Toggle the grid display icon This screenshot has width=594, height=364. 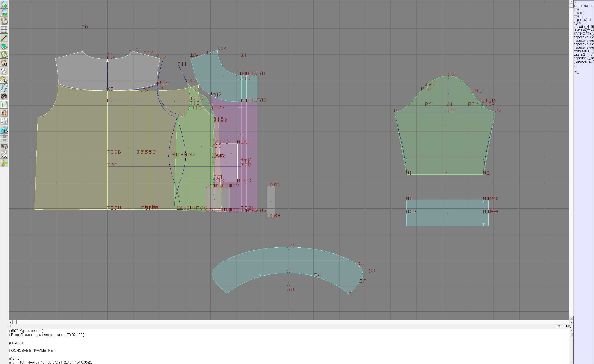(4, 29)
